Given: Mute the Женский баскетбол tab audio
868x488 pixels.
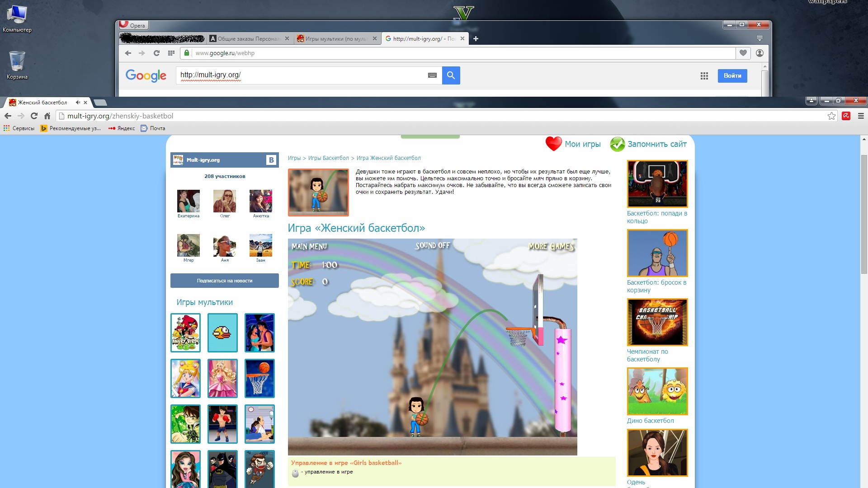Looking at the screenshot, I should coord(78,103).
